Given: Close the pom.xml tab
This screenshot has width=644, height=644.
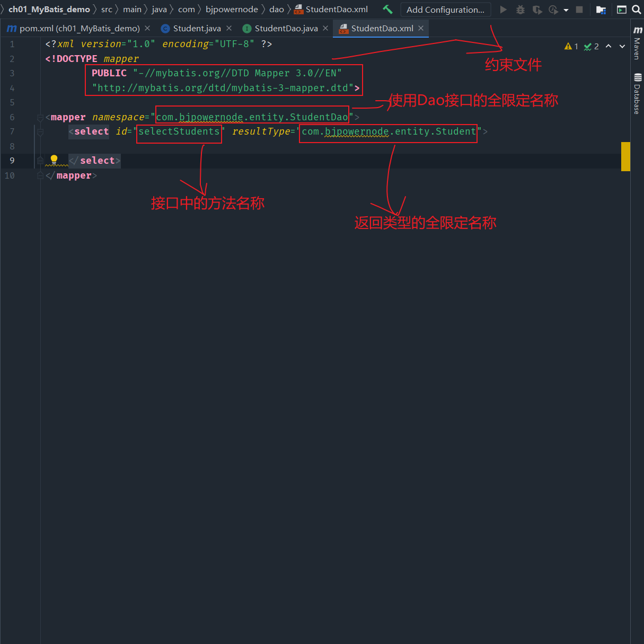Looking at the screenshot, I should point(147,28).
